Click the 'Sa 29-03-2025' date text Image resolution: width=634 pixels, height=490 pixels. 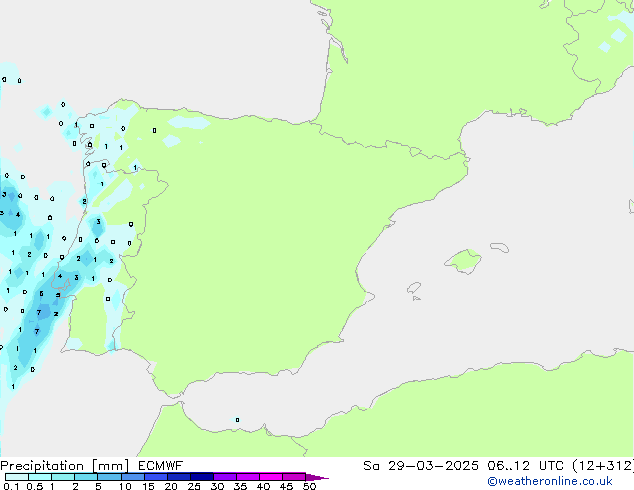pyautogui.click(x=421, y=466)
